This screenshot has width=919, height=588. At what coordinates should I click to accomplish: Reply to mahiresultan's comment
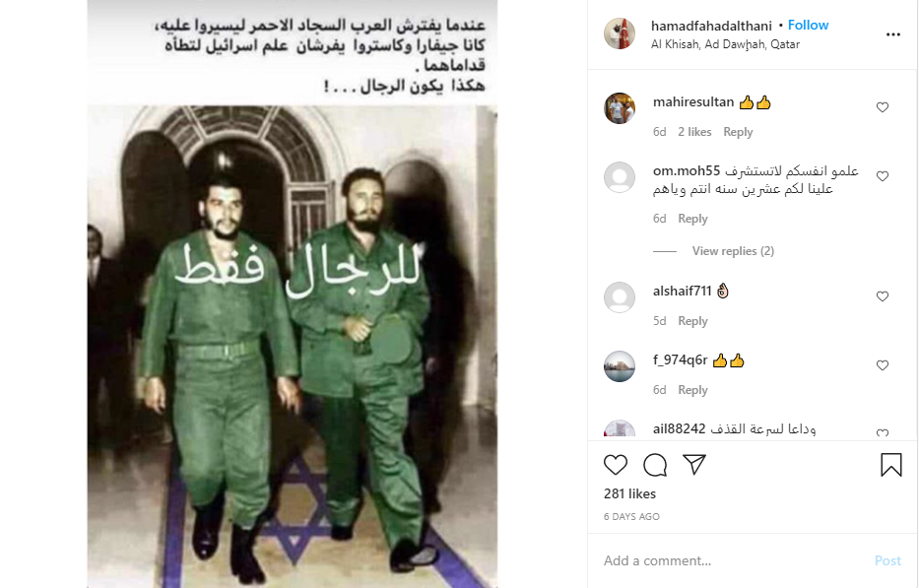click(738, 132)
